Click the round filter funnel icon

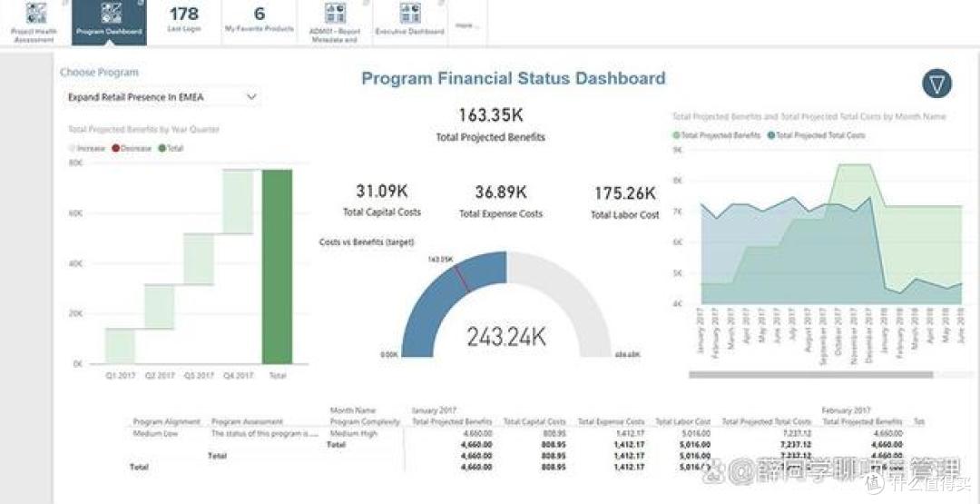point(936,84)
